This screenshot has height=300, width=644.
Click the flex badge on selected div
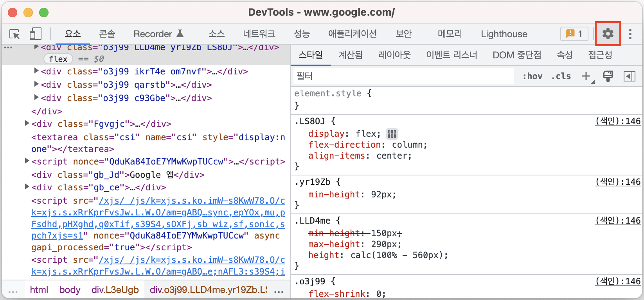click(58, 59)
